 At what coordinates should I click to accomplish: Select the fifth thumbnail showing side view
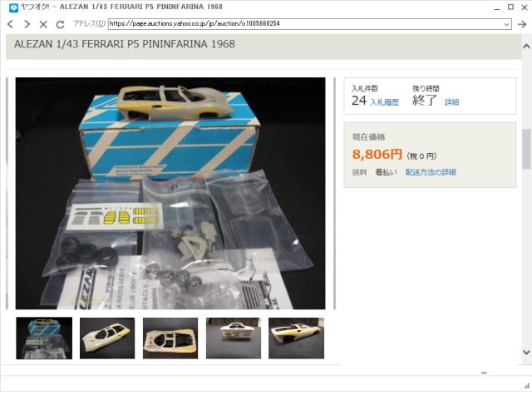[296, 338]
